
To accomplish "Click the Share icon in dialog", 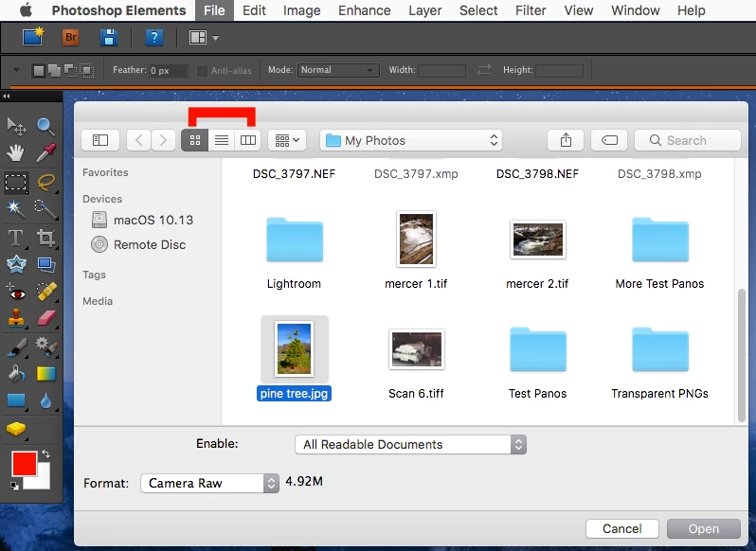I will click(566, 140).
